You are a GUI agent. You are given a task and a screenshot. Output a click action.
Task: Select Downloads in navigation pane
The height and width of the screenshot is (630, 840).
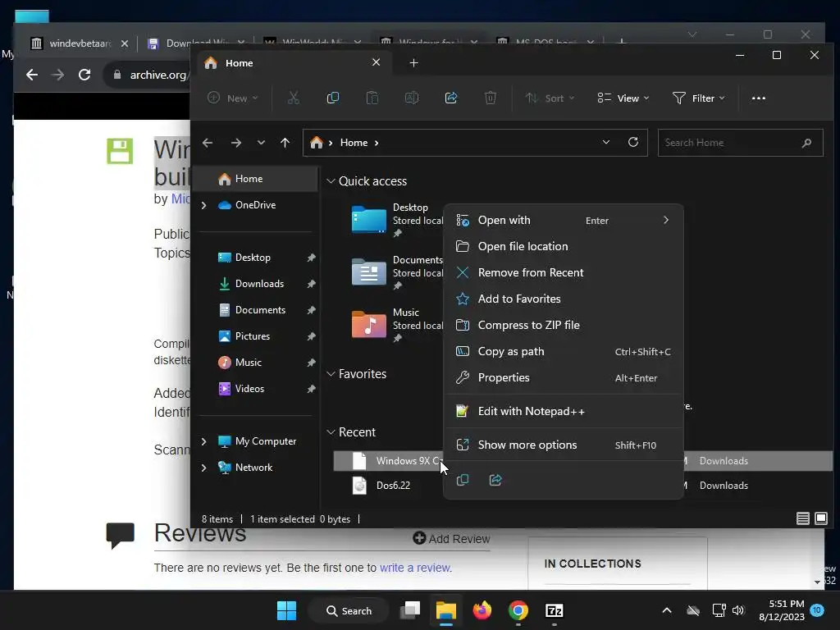pos(259,284)
